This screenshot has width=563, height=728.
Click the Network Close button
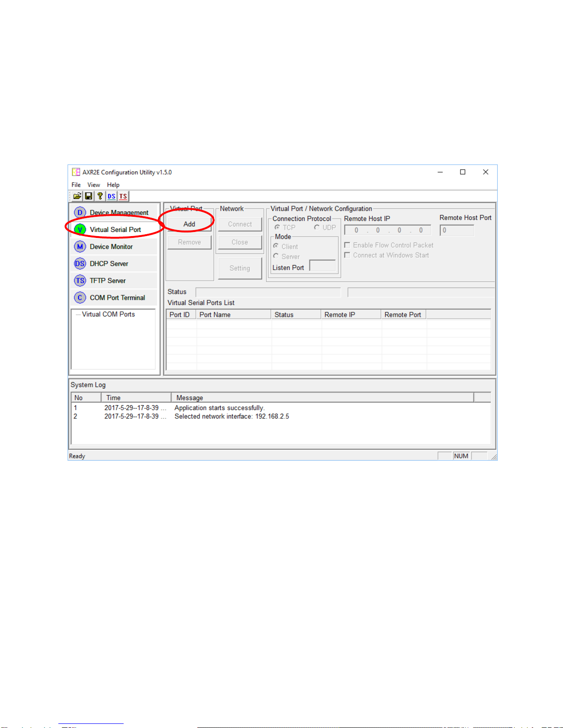[x=240, y=242]
